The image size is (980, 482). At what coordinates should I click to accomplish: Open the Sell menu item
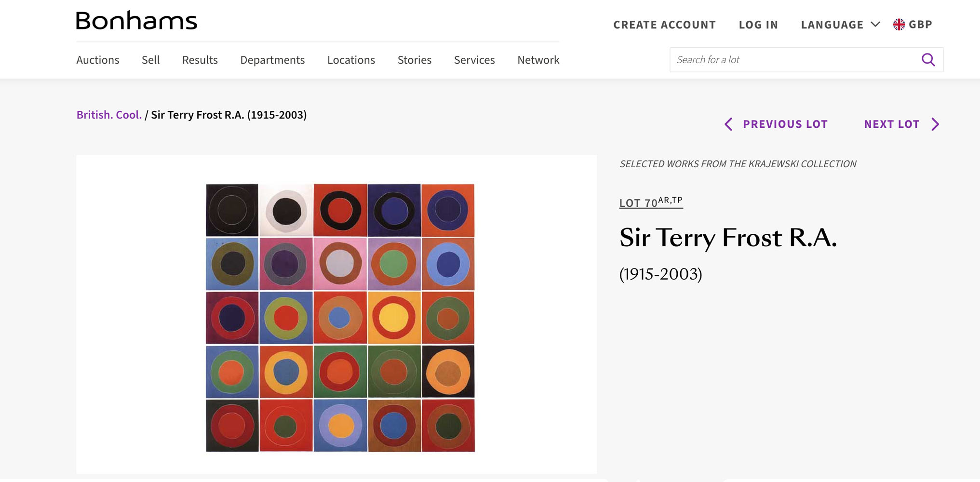tap(150, 60)
